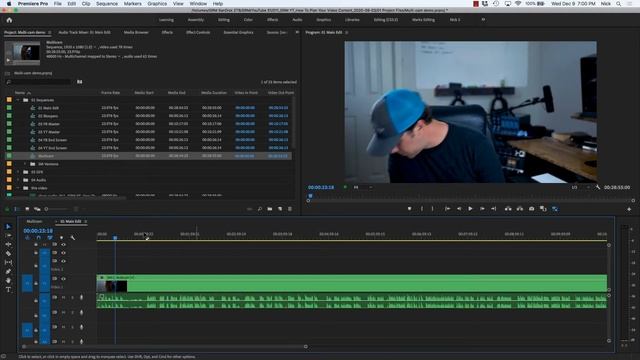640x360 pixels.
Task: Switch to the Effect Controls tab
Action: pyautogui.click(x=198, y=32)
